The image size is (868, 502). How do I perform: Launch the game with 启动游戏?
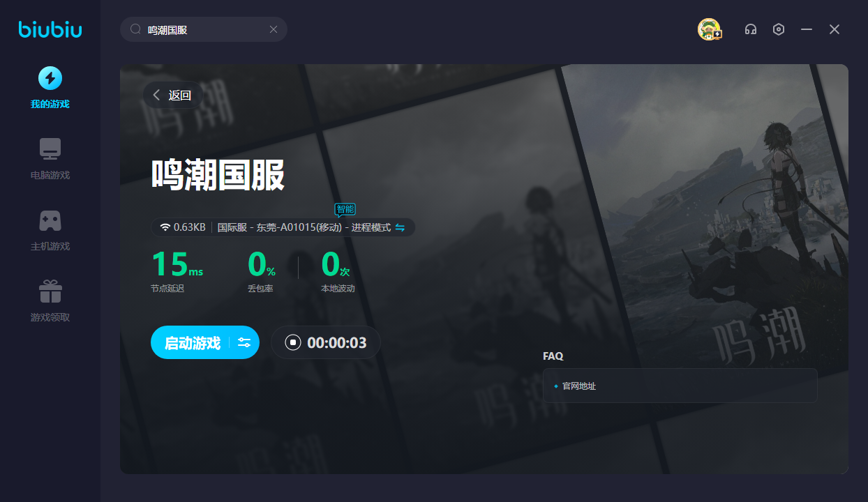(192, 342)
